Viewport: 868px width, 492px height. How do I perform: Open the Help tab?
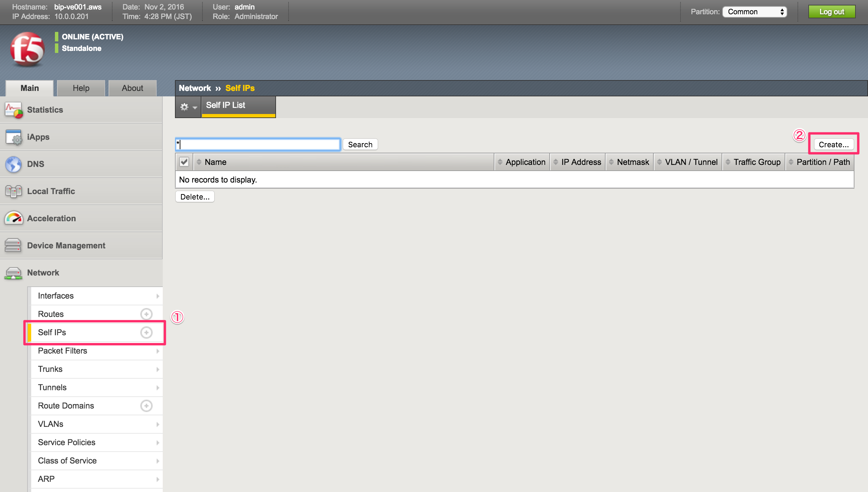tap(80, 88)
